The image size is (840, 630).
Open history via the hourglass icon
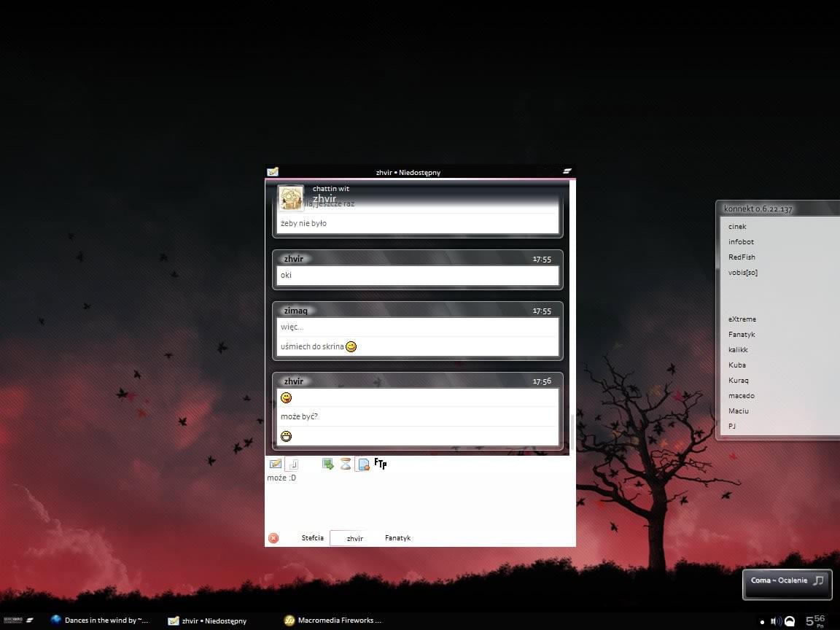(x=346, y=464)
